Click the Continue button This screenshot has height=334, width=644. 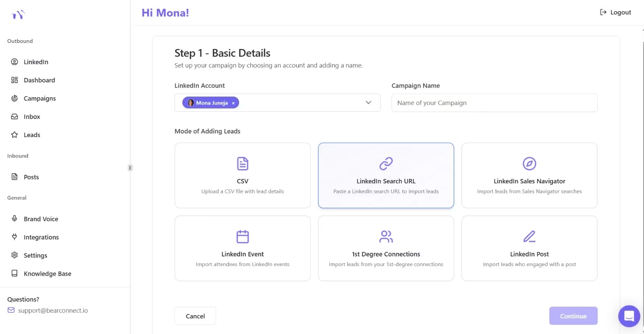click(573, 316)
